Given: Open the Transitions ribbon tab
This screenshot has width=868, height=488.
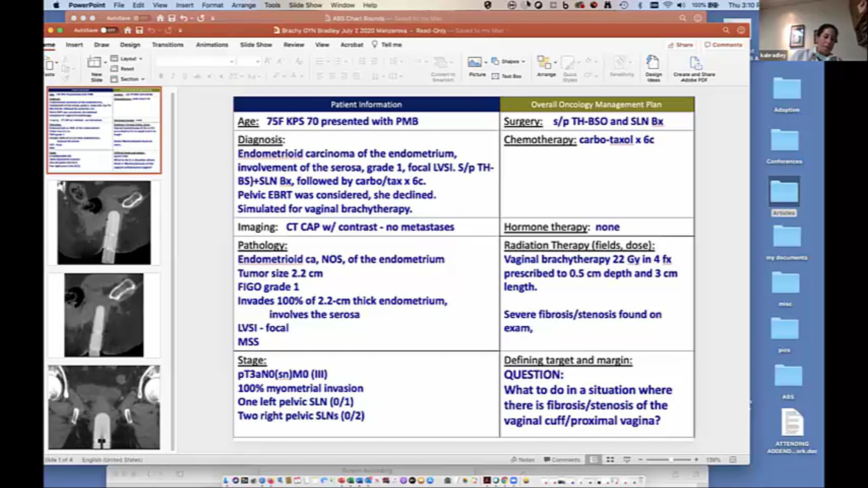Looking at the screenshot, I should 167,45.
